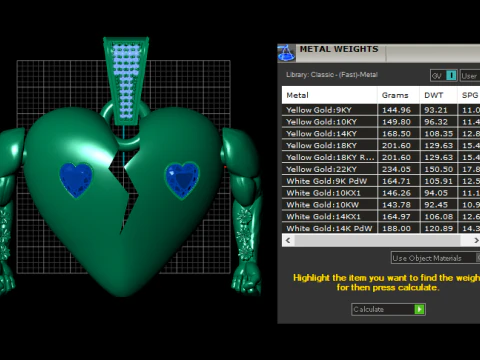Click the tapered bail with blue stones
480x360 pixels.
[x=126, y=80]
